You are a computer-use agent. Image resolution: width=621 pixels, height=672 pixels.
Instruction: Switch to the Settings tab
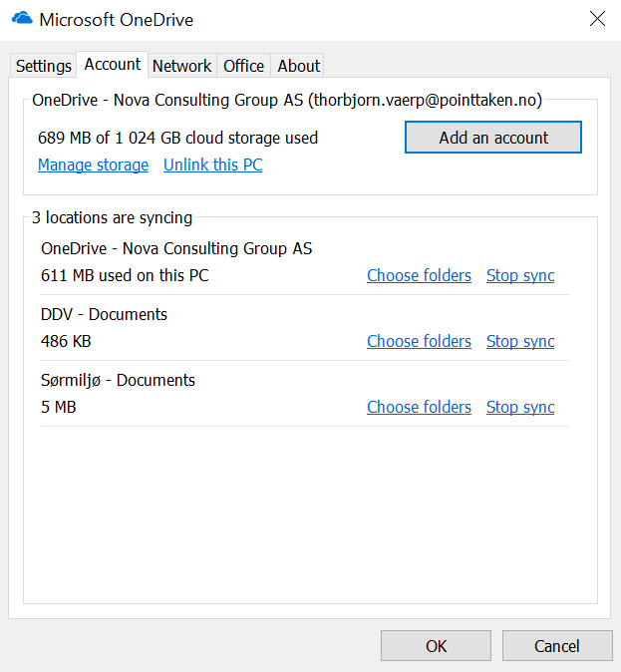tap(43, 66)
